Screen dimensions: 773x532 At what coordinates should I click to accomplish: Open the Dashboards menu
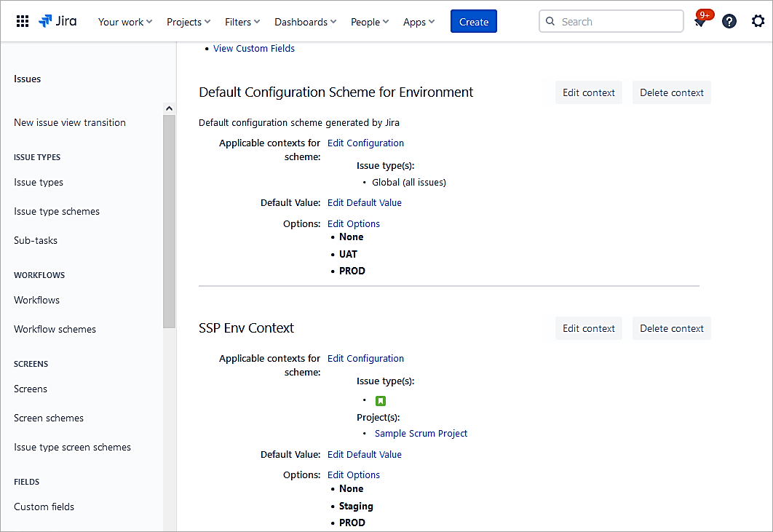(x=305, y=22)
